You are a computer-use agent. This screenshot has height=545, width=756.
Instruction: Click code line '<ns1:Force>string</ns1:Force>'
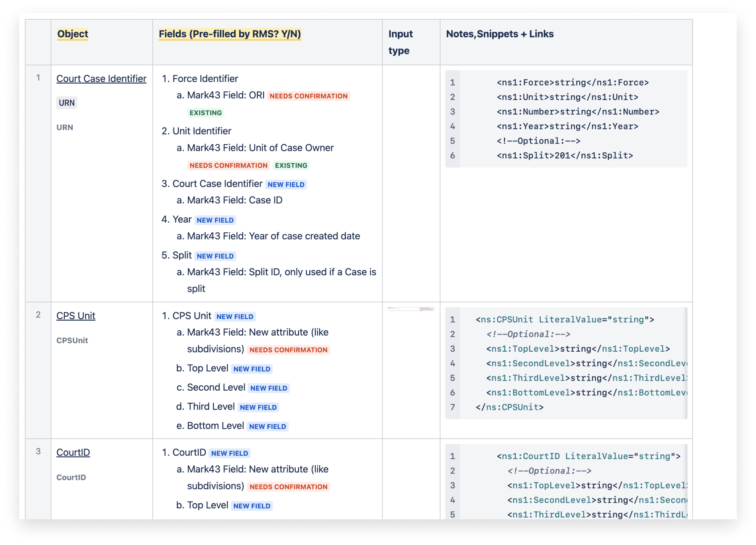(573, 82)
